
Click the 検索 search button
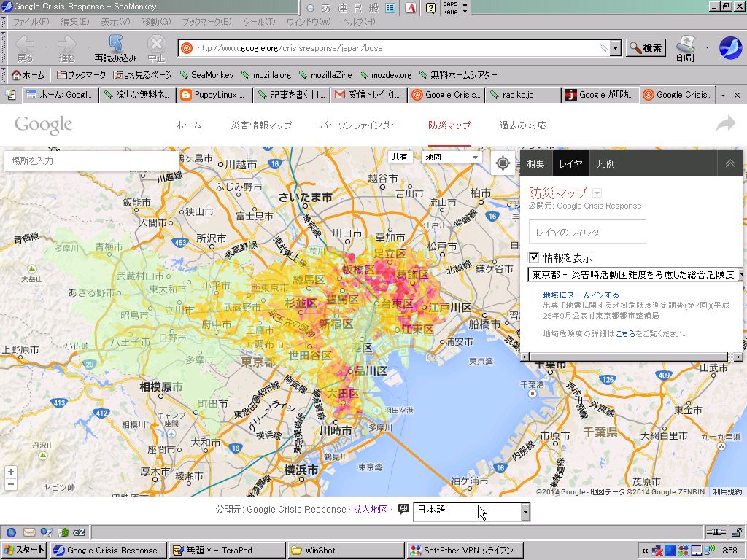646,47
